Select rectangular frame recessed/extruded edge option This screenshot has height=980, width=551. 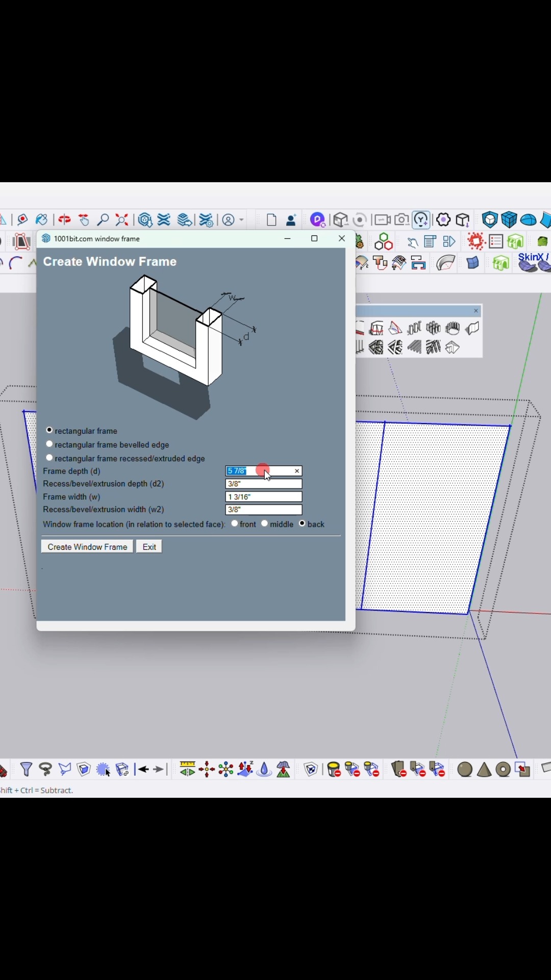(49, 458)
